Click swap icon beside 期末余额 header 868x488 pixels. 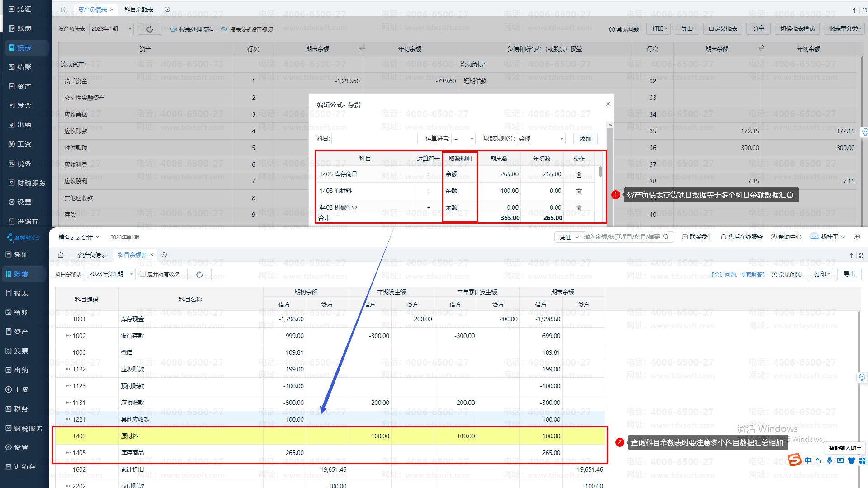tap(362, 48)
